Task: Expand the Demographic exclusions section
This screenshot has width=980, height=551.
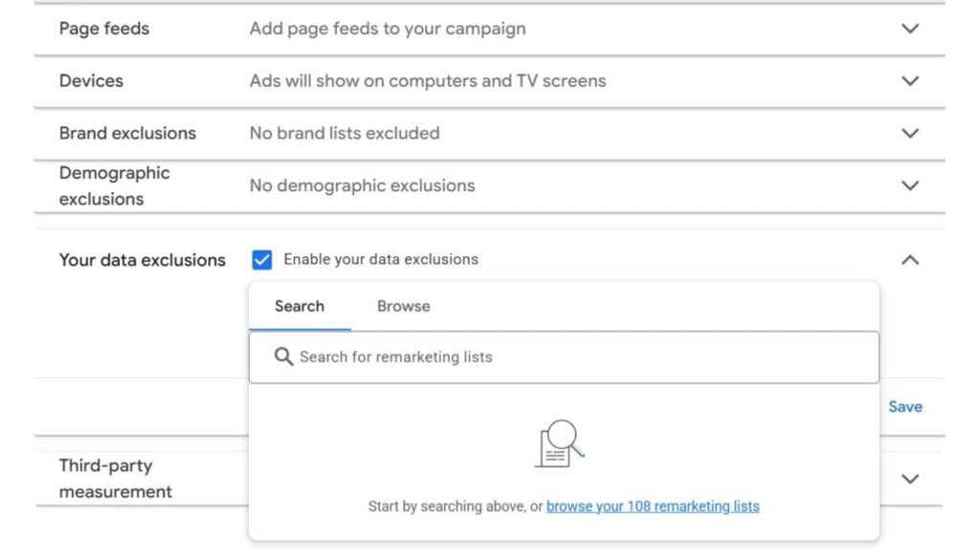Action: pyautogui.click(x=912, y=185)
